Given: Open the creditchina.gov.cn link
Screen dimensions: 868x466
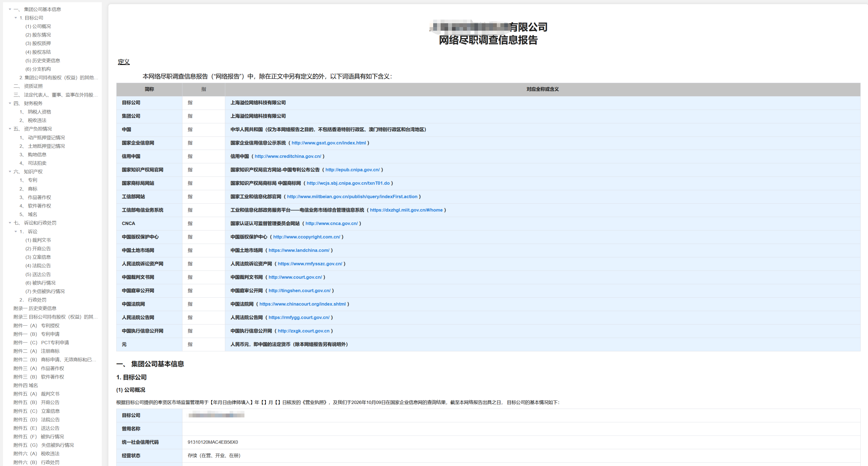Looking at the screenshot, I should pos(288,156).
